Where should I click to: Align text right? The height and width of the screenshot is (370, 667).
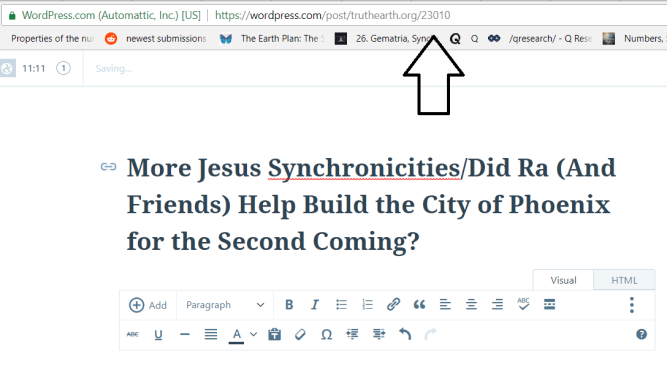tap(497, 305)
